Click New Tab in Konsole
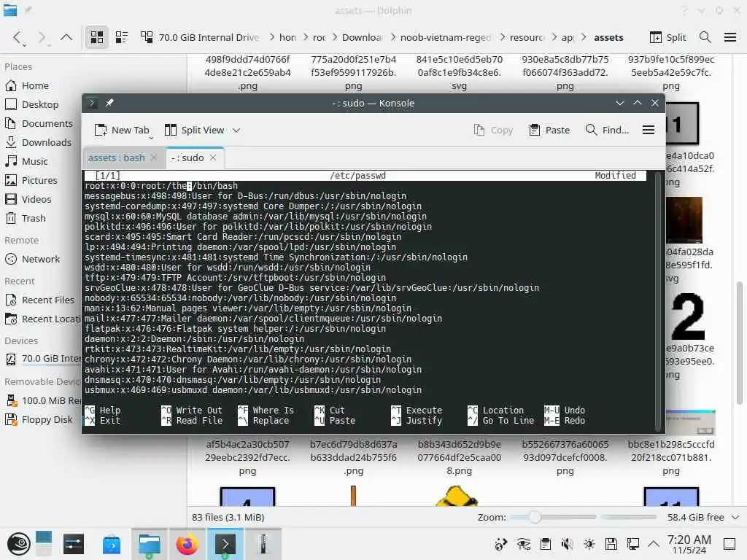The height and width of the screenshot is (560, 747). [x=122, y=130]
